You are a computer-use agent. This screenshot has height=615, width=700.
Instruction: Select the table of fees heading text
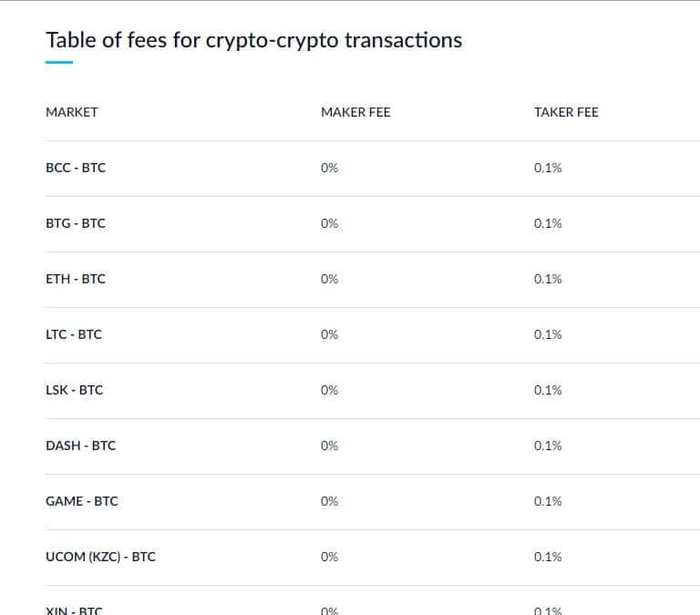pyautogui.click(x=253, y=40)
